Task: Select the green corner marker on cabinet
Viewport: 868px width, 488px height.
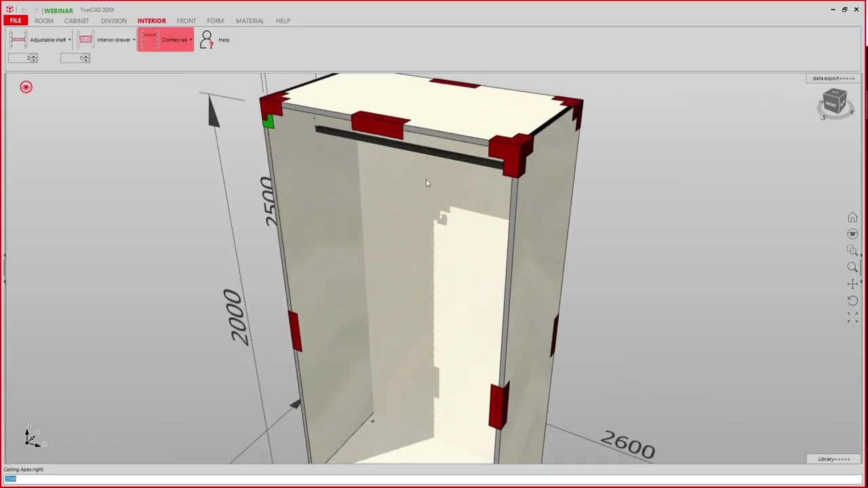Action: 268,121
